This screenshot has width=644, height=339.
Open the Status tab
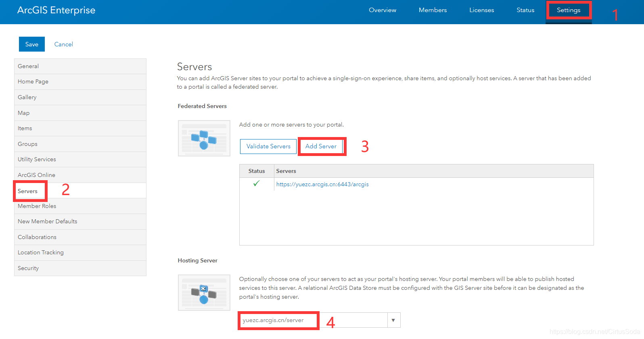tap(525, 10)
